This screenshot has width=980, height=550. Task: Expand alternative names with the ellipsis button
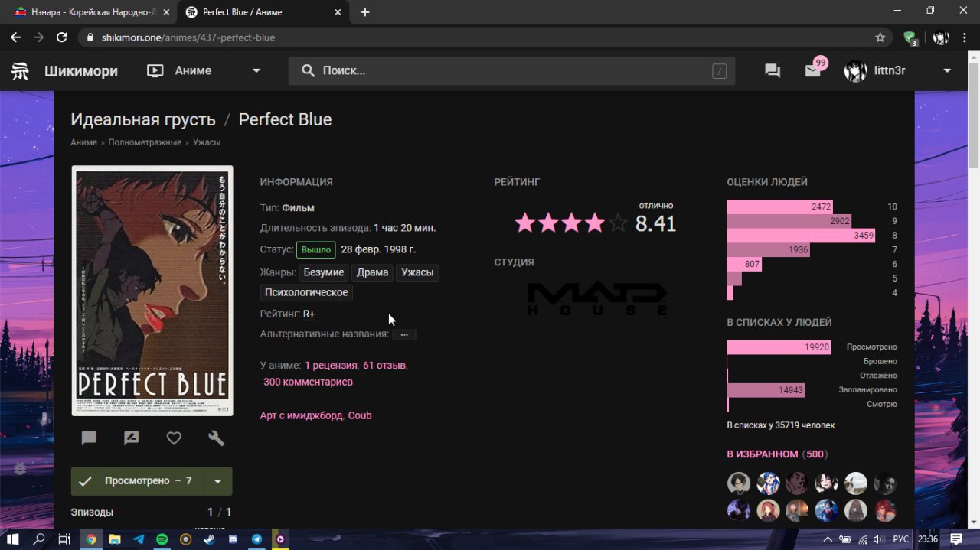coord(404,335)
